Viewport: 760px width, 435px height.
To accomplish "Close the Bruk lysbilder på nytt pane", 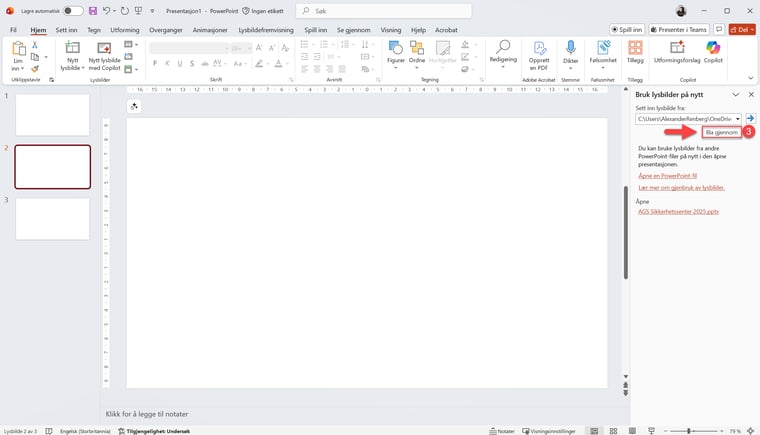I will [751, 95].
